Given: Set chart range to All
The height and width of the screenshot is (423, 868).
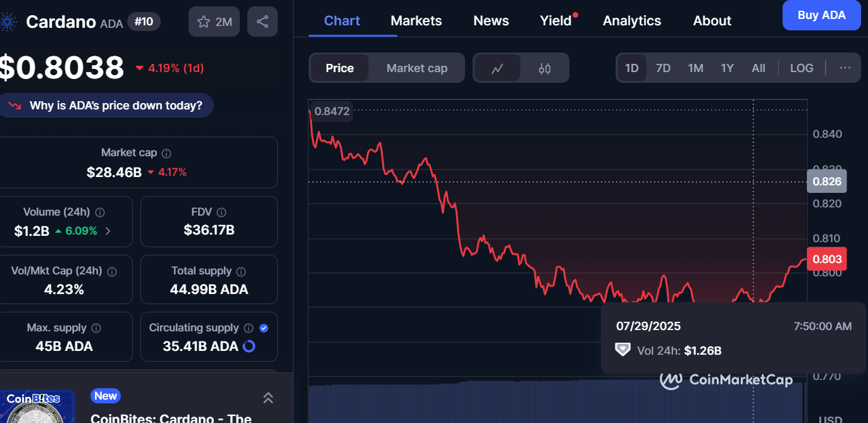Looking at the screenshot, I should click(x=759, y=68).
